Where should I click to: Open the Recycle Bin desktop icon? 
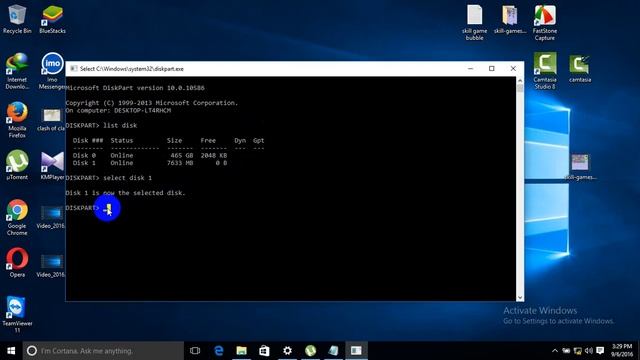[x=17, y=19]
